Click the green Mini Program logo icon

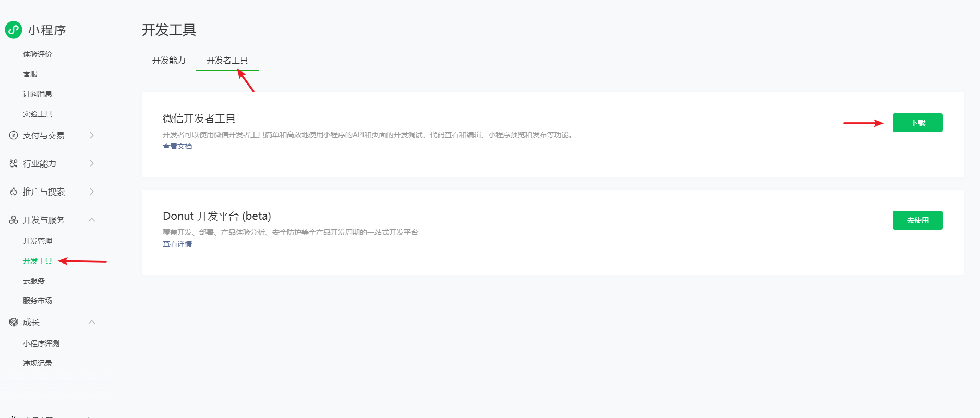click(x=14, y=30)
